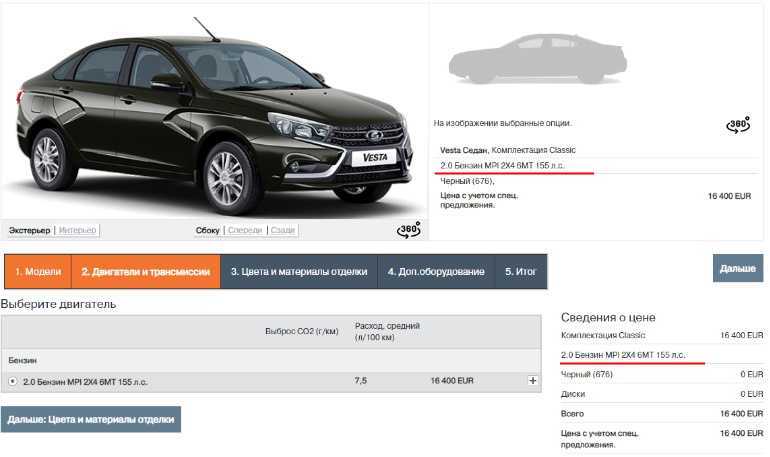The height and width of the screenshot is (457, 770).
Task: Click the Бензин fuel group row
Action: coord(271,360)
